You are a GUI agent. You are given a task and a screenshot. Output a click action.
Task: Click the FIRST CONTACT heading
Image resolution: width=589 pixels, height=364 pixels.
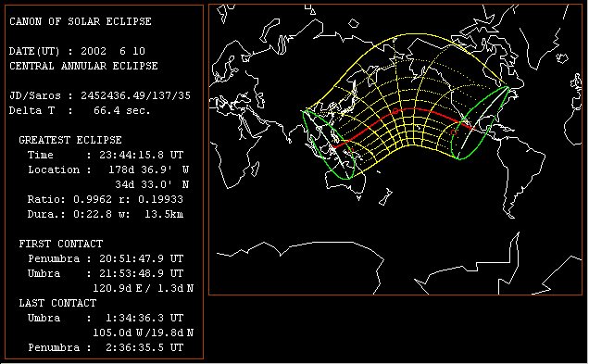pyautogui.click(x=61, y=244)
